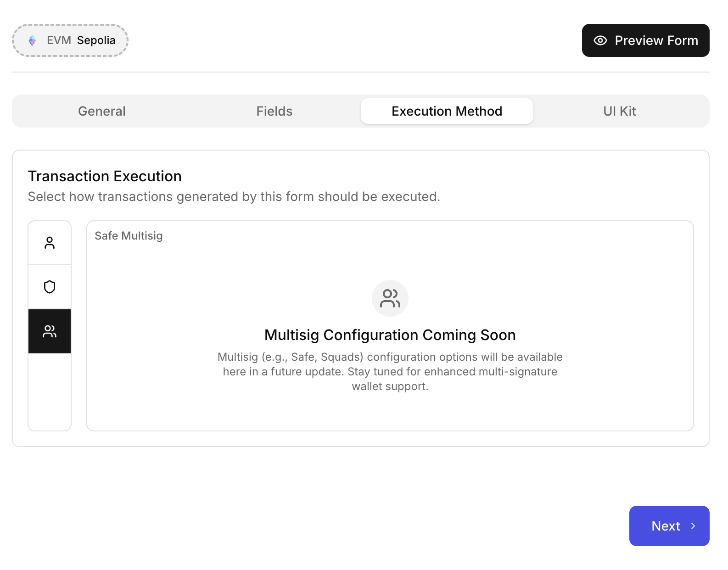This screenshot has width=728, height=570.
Task: Click the users icon above Coming Soon text
Action: pos(390,298)
